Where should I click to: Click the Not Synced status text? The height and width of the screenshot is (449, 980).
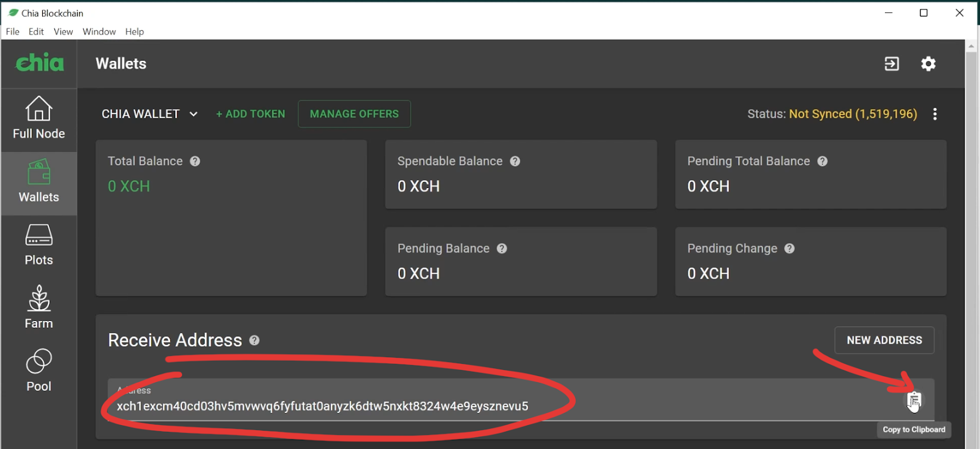pos(853,114)
